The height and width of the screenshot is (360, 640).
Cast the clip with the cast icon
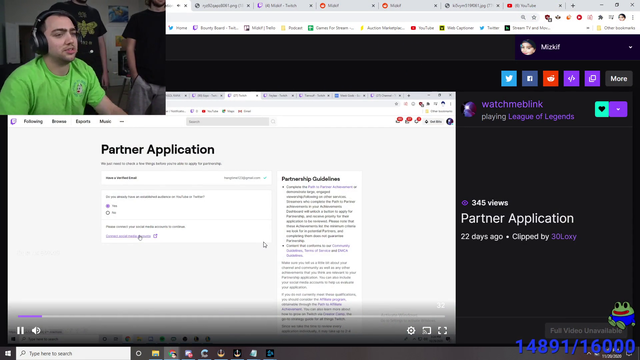tap(427, 330)
